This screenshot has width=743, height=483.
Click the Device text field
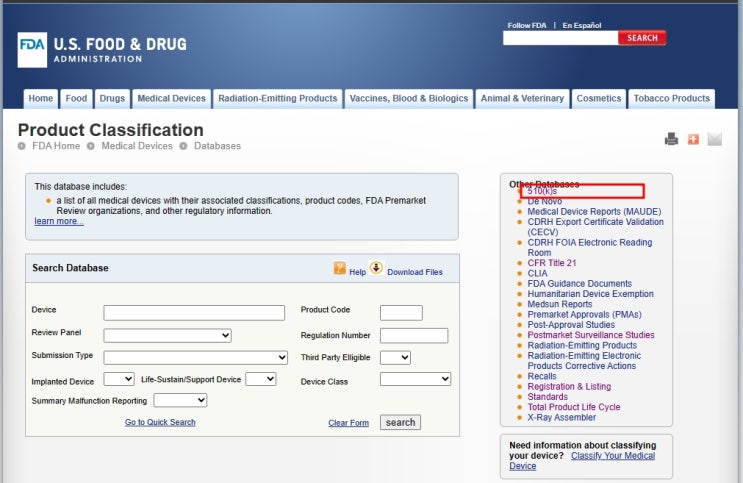click(194, 313)
